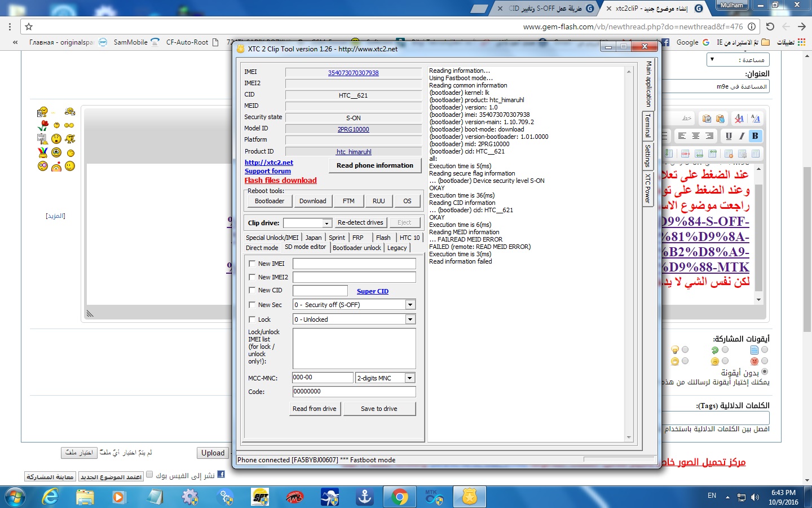Switch to the Special Unlock/IMEI tab

click(272, 238)
